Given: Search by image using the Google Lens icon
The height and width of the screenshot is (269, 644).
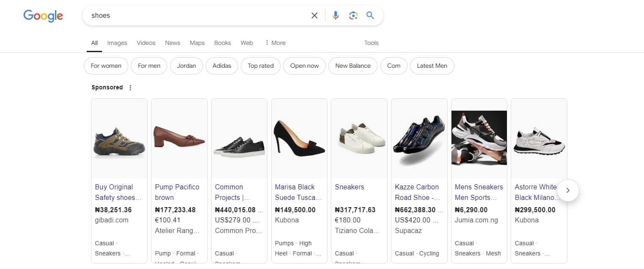Looking at the screenshot, I should pyautogui.click(x=353, y=15).
